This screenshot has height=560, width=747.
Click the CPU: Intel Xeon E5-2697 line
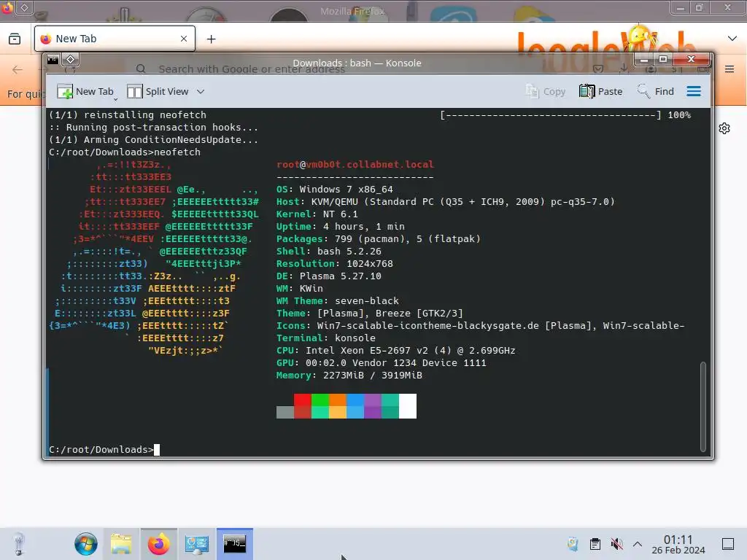396,350
